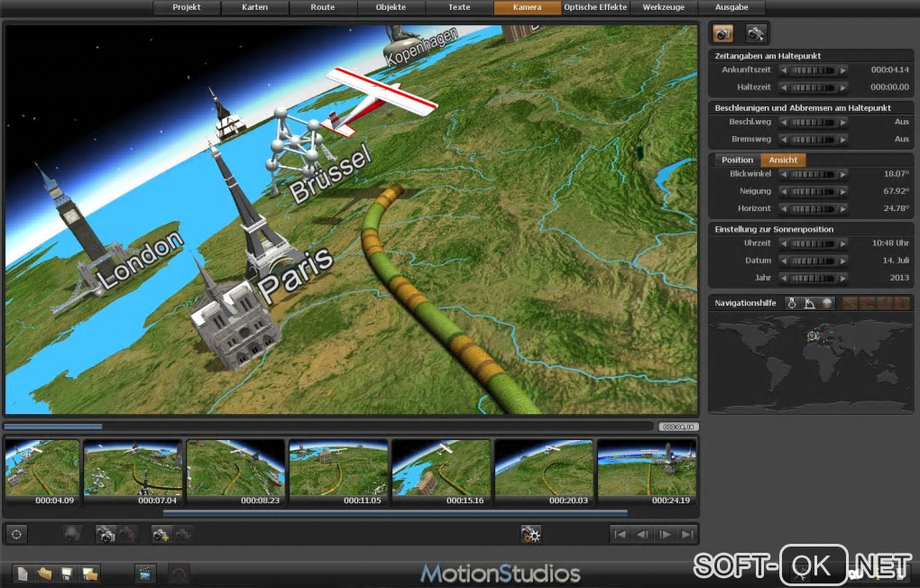Image resolution: width=920 pixels, height=588 pixels.
Task: Increase Uhrzeit with right arrow
Action: coord(843,243)
